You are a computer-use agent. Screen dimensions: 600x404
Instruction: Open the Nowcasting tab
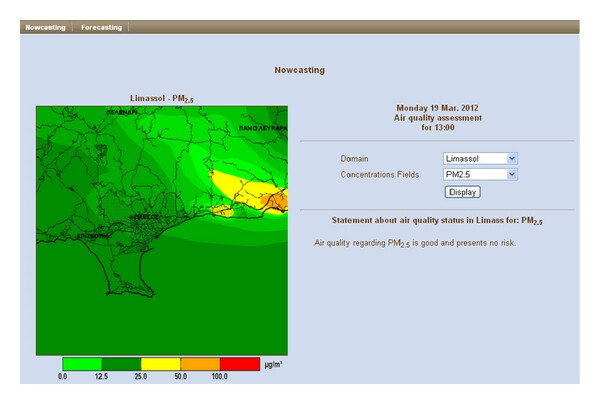coord(45,28)
